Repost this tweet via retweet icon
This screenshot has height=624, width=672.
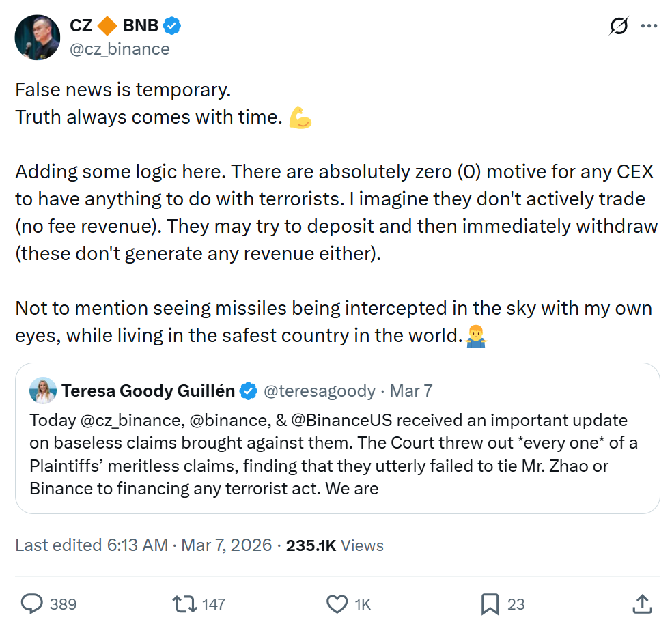[183, 604]
